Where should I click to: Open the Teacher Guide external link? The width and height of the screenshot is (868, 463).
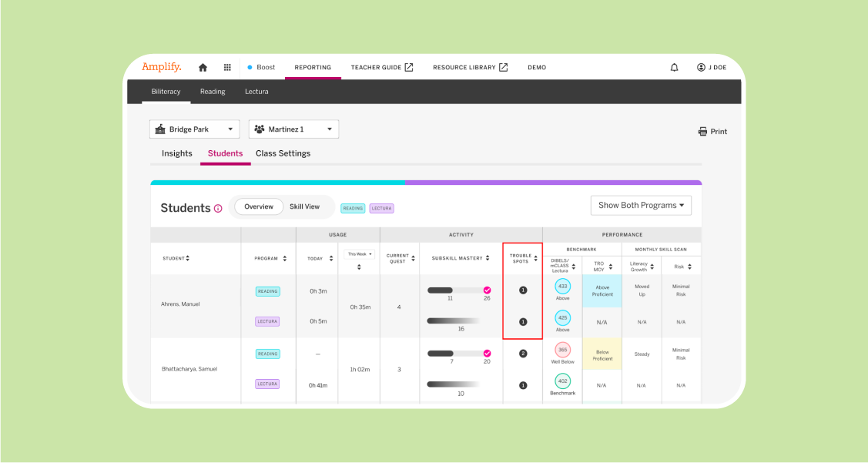(x=382, y=68)
